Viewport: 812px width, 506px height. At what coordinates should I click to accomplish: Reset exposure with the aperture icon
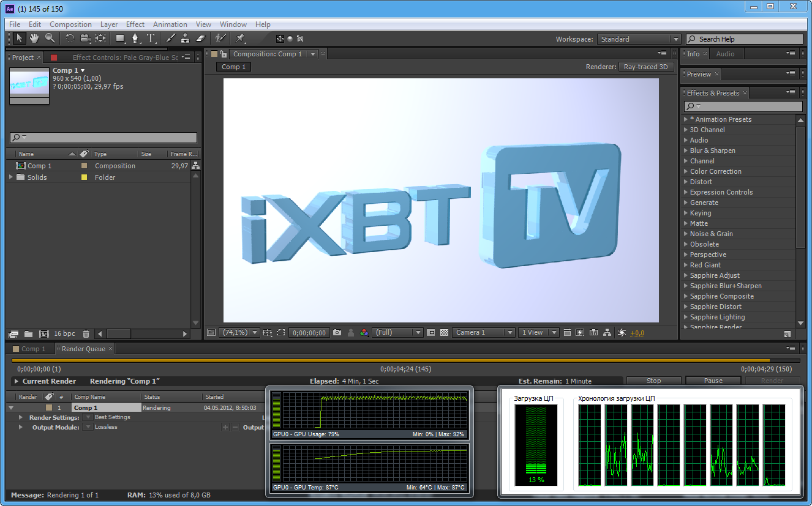[x=622, y=333]
